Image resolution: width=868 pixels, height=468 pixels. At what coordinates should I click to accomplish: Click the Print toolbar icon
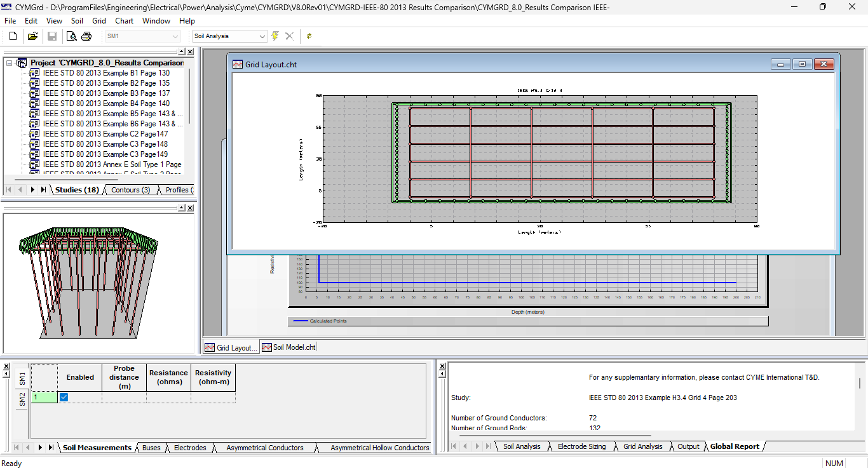point(86,36)
